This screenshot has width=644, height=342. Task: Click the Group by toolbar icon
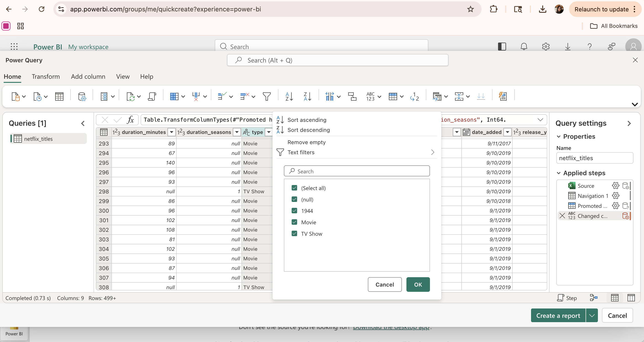(x=352, y=96)
